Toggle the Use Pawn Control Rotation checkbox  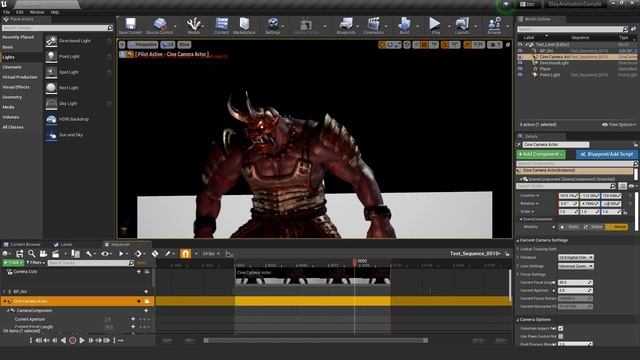pyautogui.click(x=561, y=336)
